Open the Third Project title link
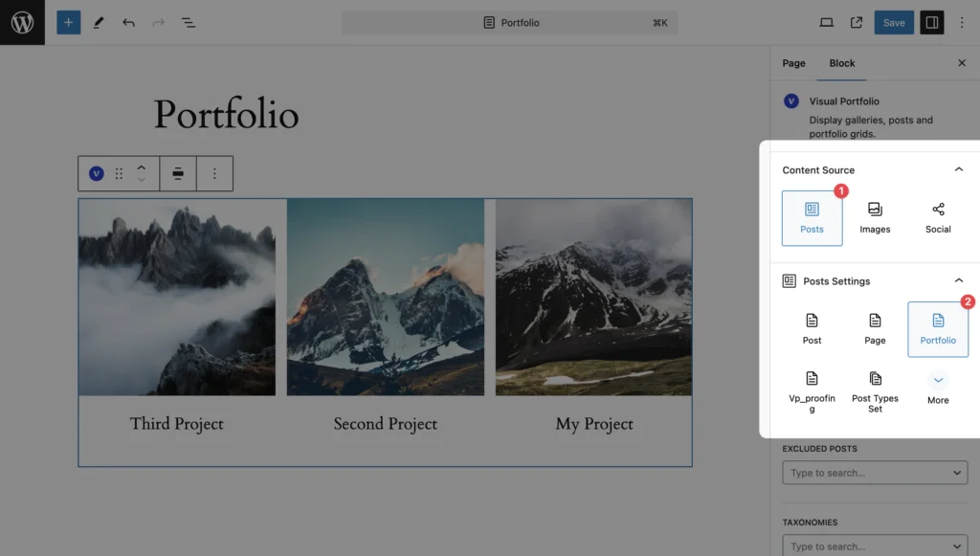 point(177,424)
